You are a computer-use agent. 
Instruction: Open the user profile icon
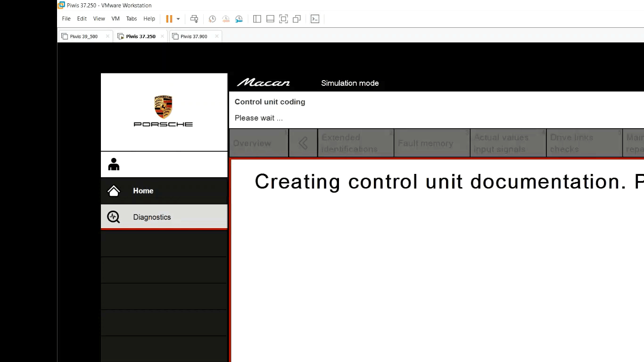click(x=114, y=164)
